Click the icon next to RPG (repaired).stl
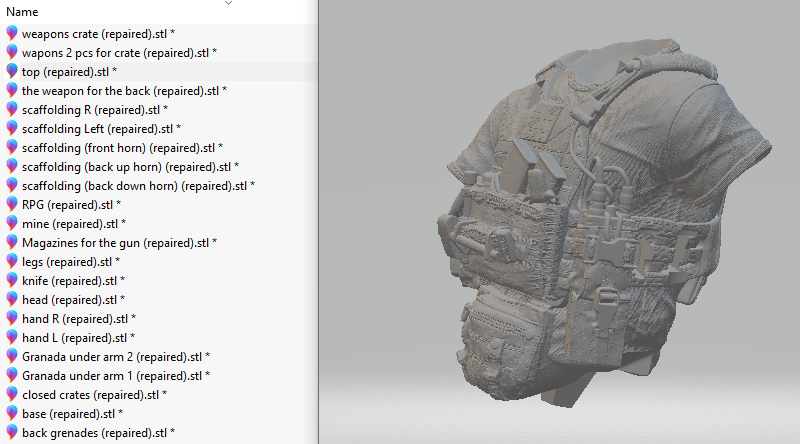 point(12,204)
